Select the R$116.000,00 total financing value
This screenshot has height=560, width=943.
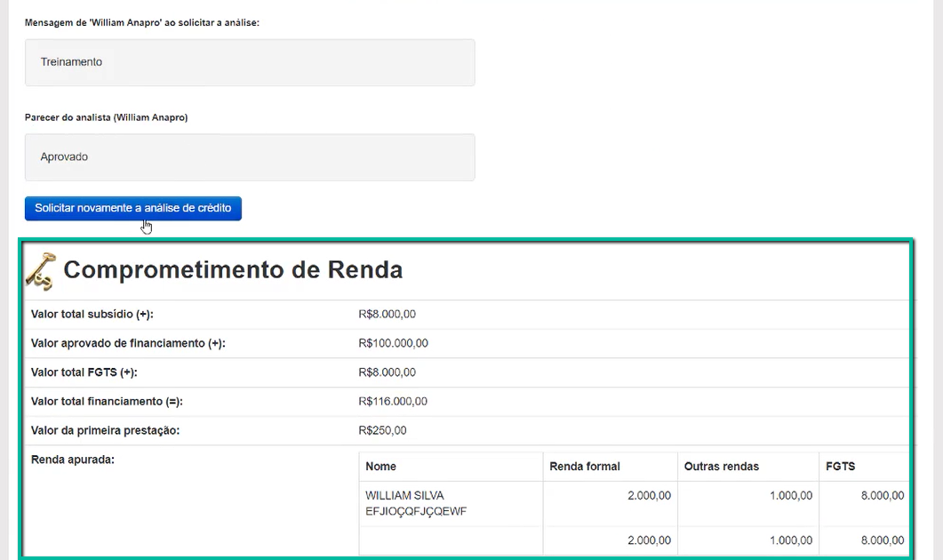(393, 402)
